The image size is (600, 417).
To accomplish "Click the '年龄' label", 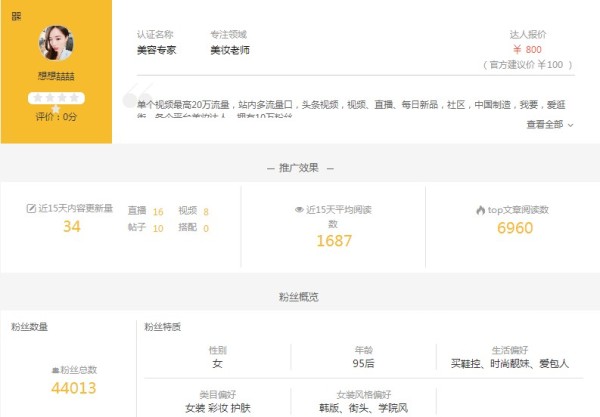I will pos(364,350).
